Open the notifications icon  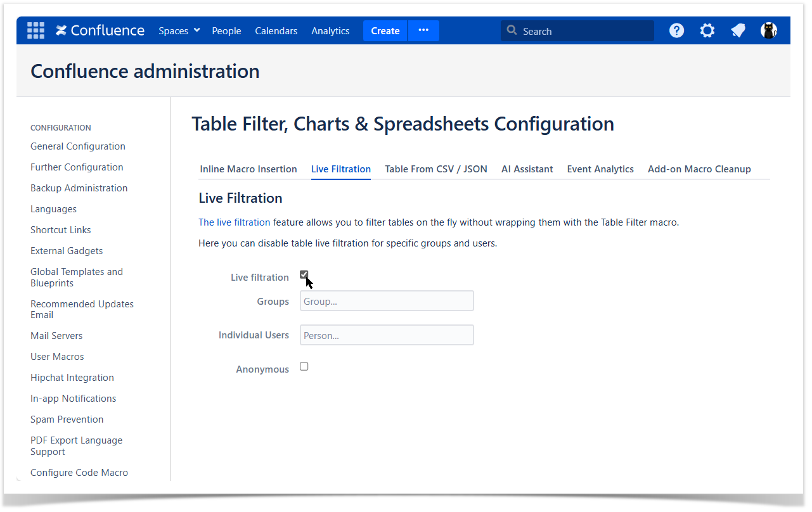pos(738,30)
